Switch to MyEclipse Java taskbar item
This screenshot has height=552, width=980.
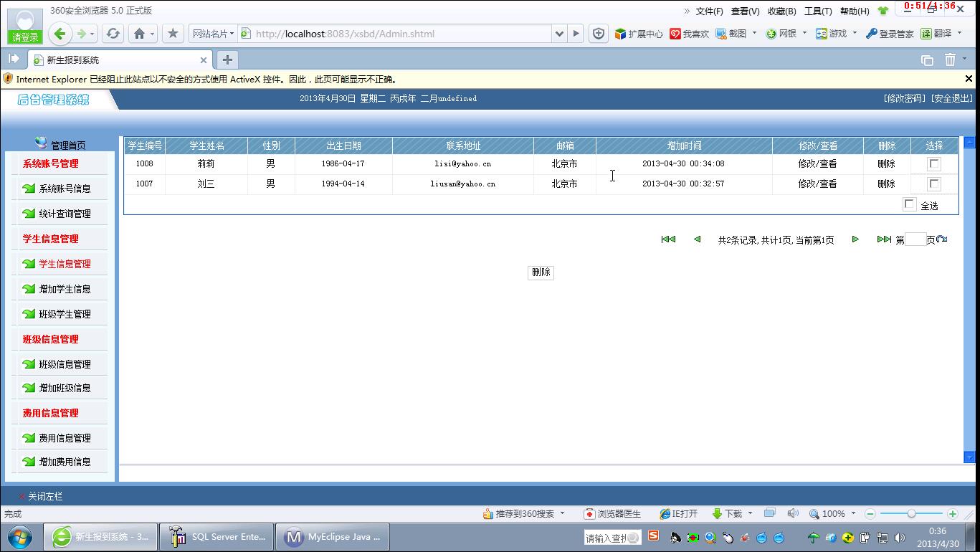coord(333,536)
